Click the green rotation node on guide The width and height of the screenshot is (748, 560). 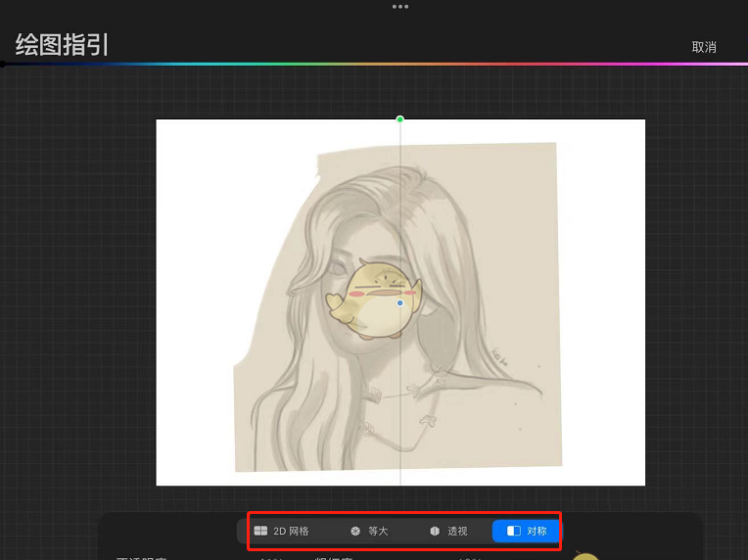pyautogui.click(x=399, y=118)
